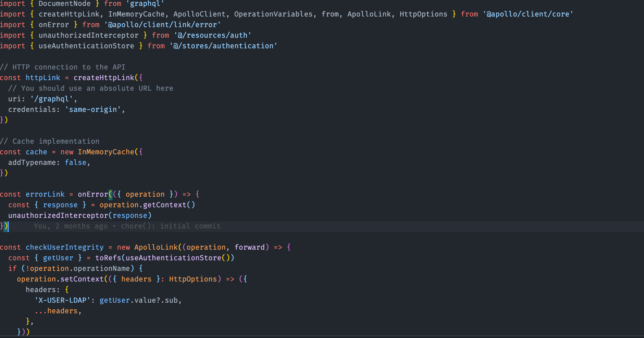This screenshot has width=644, height=338.
Task: Click the 'same-origin' credentials value
Action: point(93,110)
